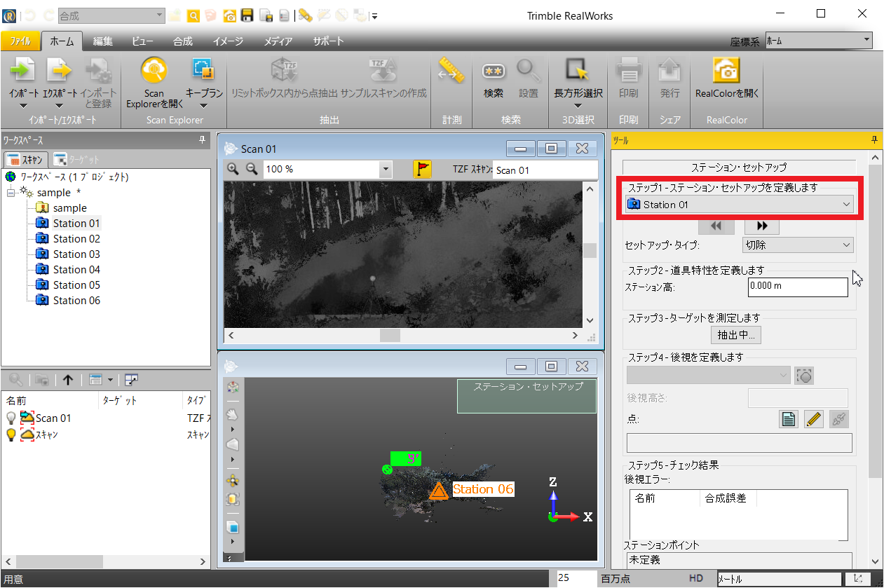Click the next station double-arrow button
This screenshot has height=588, width=884.
point(762,226)
